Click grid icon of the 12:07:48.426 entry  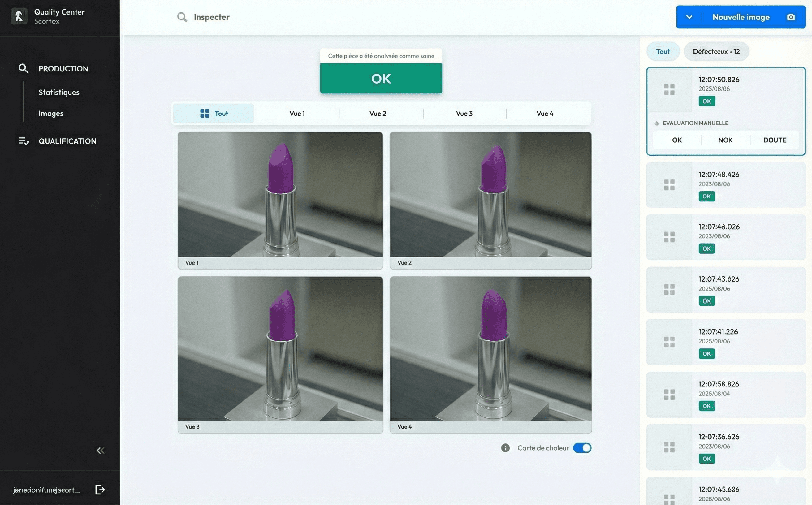[x=669, y=185]
